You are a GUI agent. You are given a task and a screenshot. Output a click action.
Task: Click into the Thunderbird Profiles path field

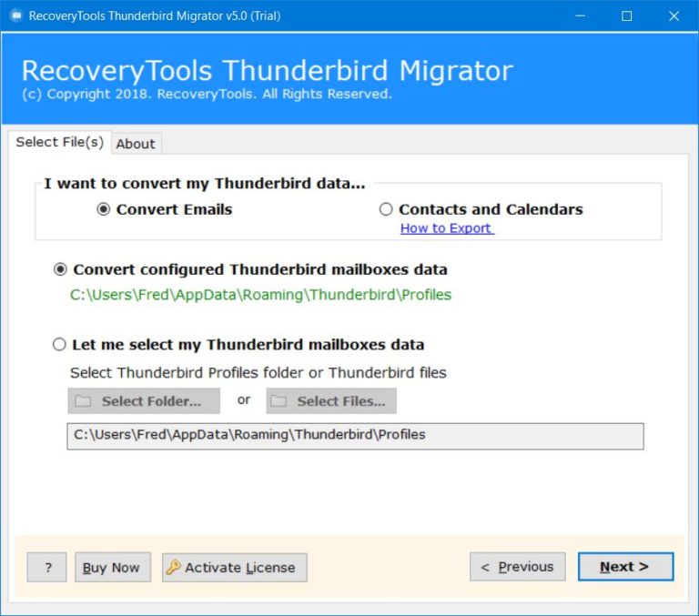coord(355,436)
